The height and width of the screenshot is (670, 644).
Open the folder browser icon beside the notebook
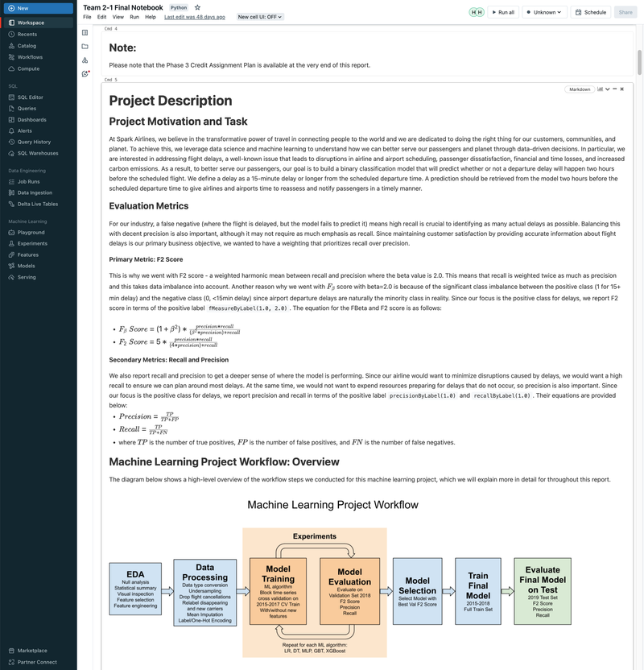tap(86, 45)
